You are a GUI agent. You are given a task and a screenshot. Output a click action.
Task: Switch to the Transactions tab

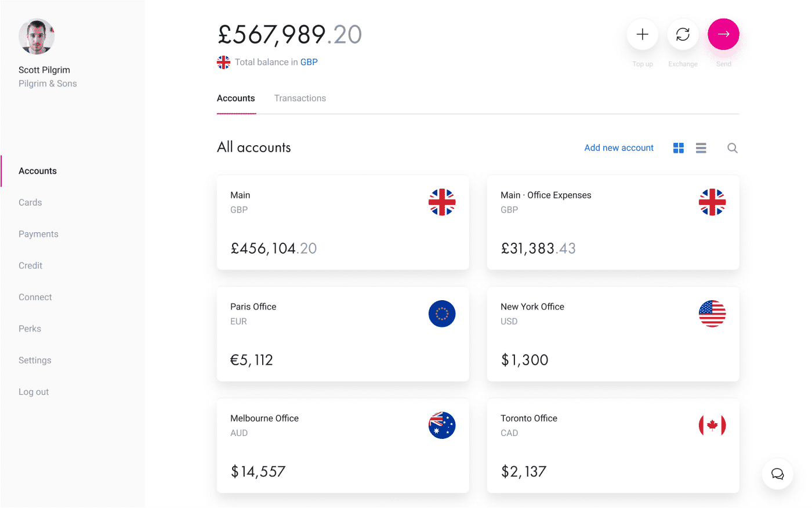tap(300, 98)
